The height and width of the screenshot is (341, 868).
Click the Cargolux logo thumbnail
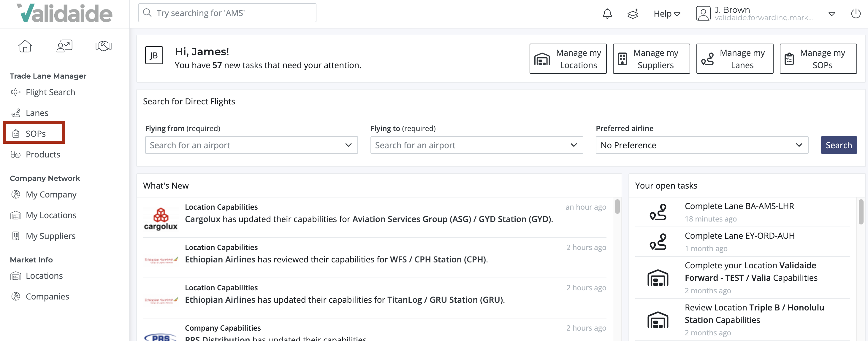tap(161, 218)
